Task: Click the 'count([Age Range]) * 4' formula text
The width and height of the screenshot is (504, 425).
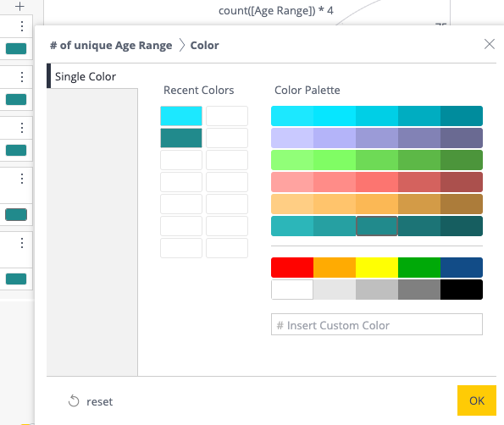Action: coord(276,11)
